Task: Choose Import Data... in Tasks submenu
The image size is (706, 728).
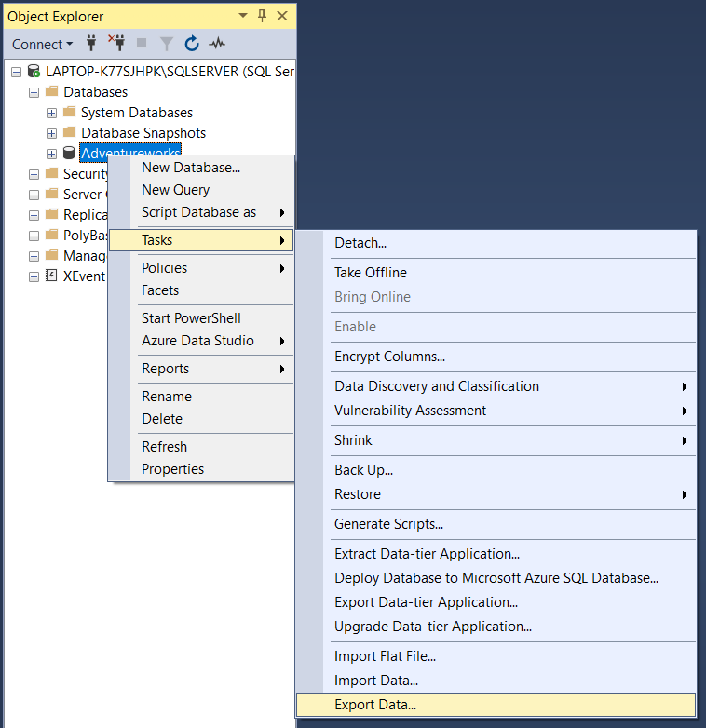Action: tap(496, 680)
